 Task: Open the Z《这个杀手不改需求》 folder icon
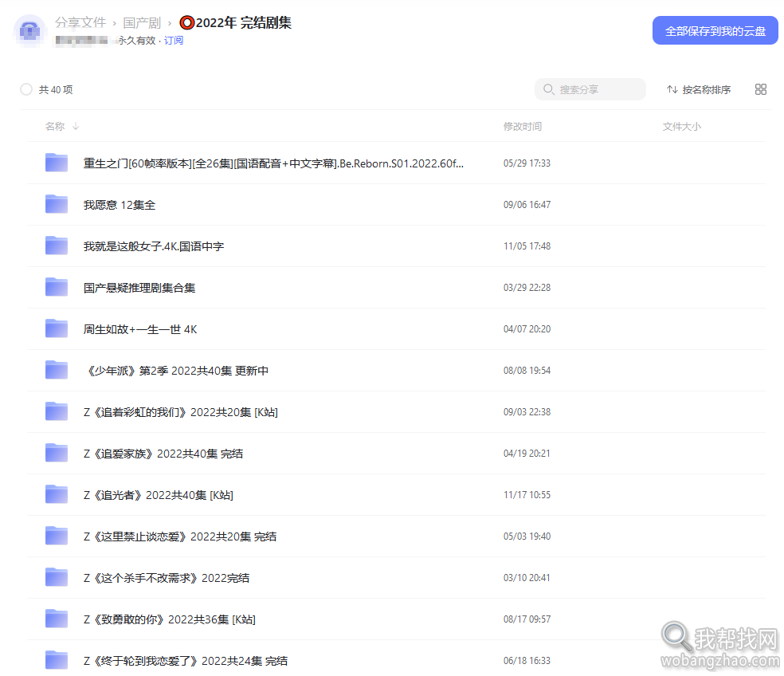[57, 578]
